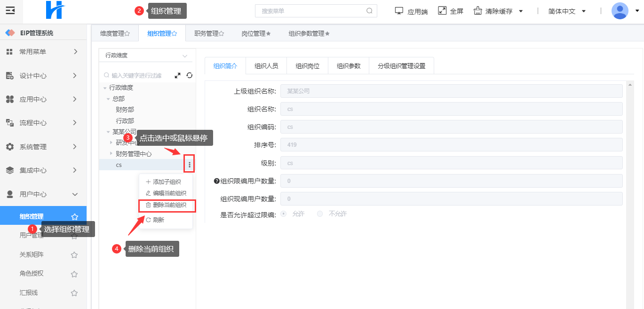Favorite 关系矩阵 with its star
The width and height of the screenshot is (644, 309).
(x=74, y=255)
